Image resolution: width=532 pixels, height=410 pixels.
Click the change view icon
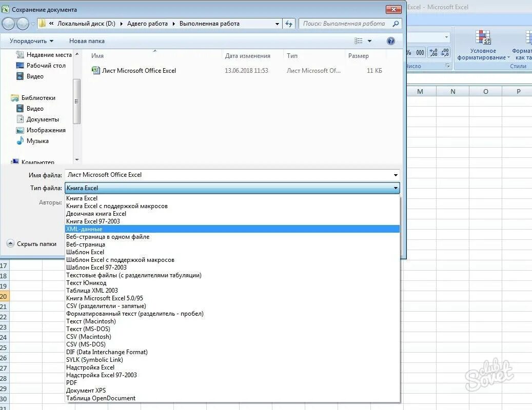point(358,41)
